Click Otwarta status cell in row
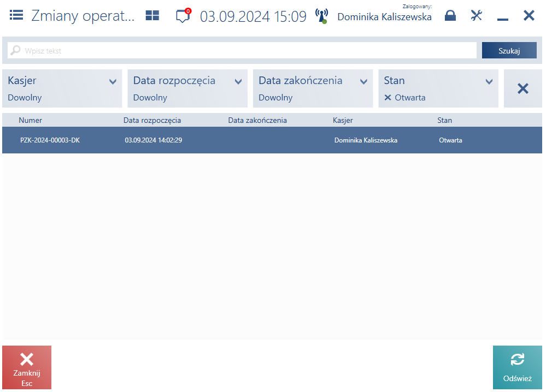This screenshot has width=546, height=392. pos(450,140)
